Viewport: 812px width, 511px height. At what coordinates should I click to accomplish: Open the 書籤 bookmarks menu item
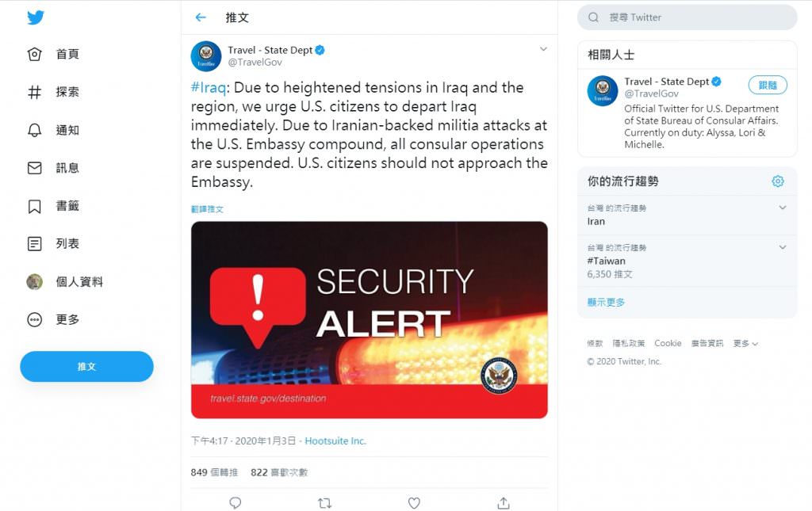tap(52, 206)
